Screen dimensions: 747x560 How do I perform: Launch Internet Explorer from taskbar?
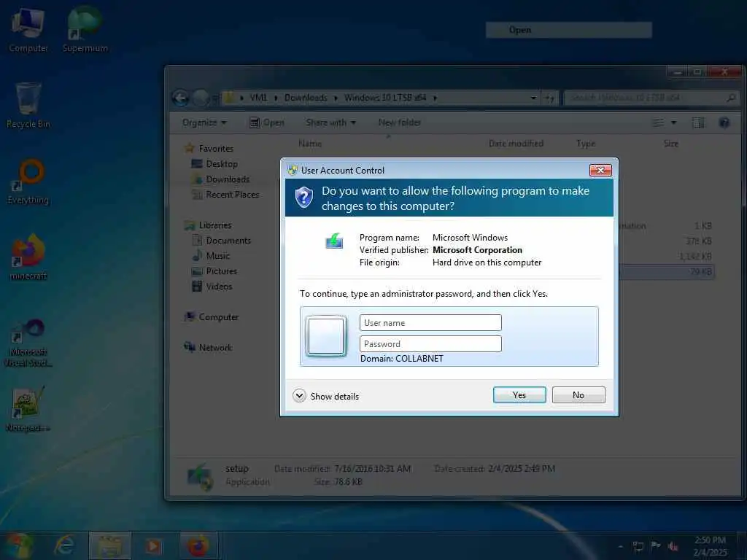pos(64,545)
